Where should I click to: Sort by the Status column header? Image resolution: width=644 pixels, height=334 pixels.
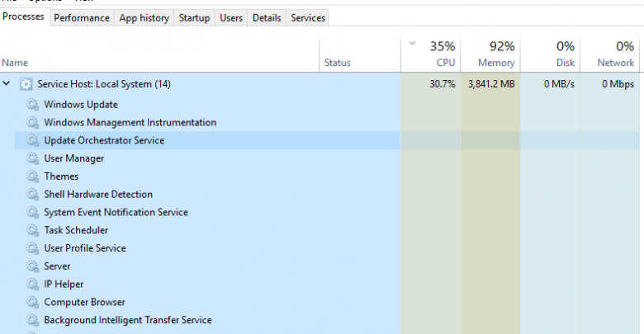coord(360,55)
